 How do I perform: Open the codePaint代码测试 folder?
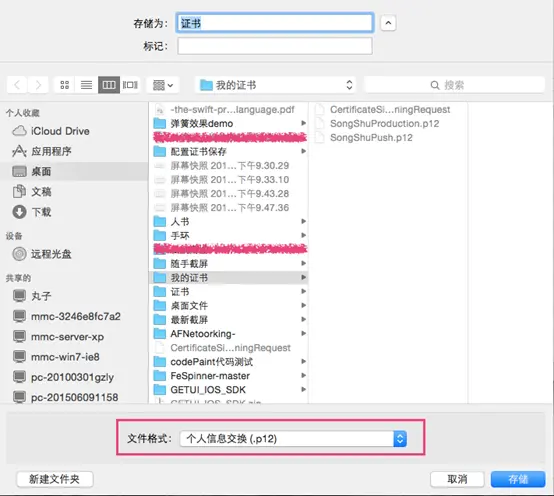pyautogui.click(x=229, y=362)
